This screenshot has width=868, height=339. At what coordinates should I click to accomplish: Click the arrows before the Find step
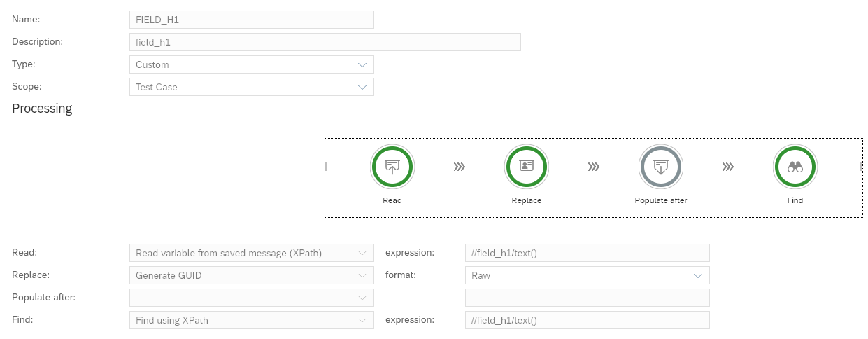point(728,167)
